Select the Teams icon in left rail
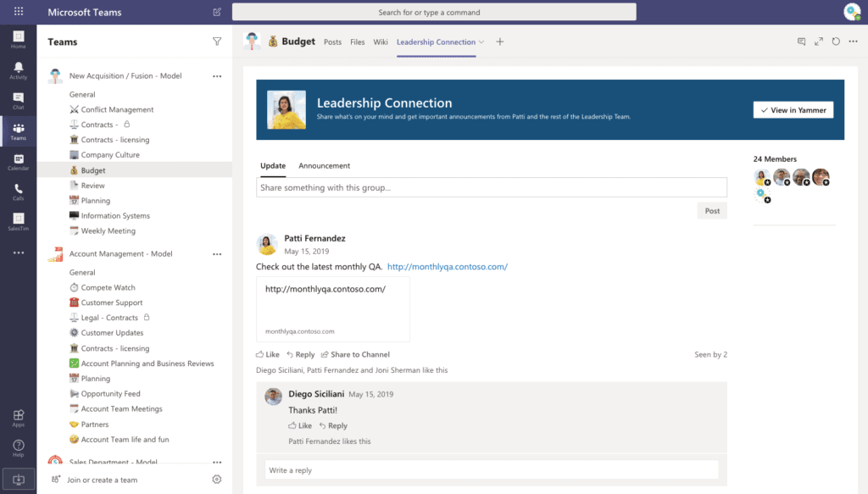Image resolution: width=868 pixels, height=494 pixels. [19, 131]
